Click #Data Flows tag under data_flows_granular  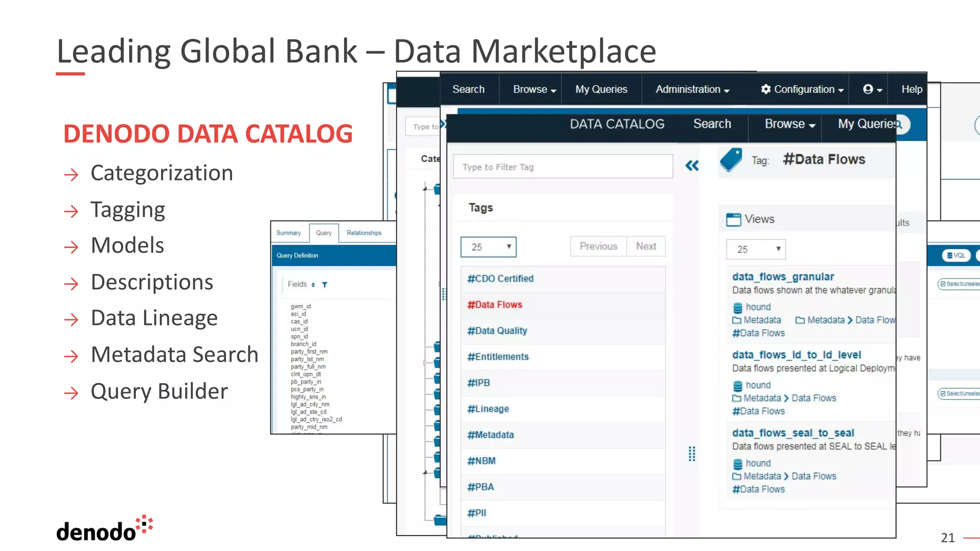tap(758, 333)
